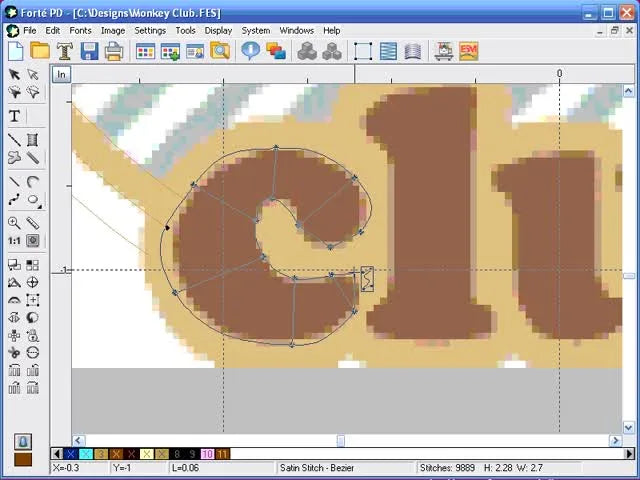Click the thread cone icon above color box
640x480 pixels.
point(23,442)
